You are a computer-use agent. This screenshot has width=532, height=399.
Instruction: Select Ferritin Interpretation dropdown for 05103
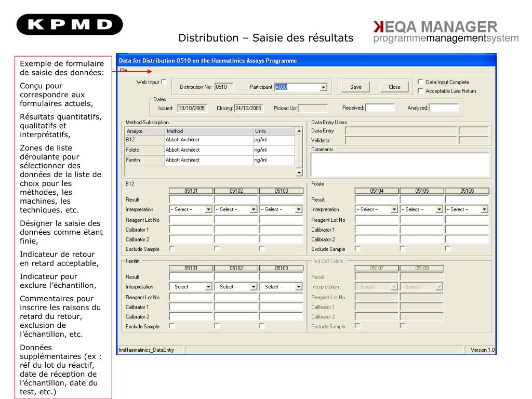point(299,287)
